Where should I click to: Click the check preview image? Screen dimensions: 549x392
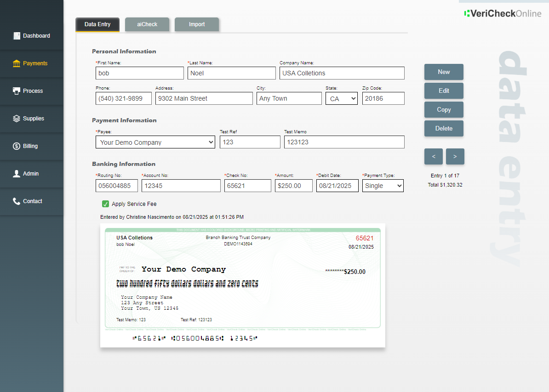pos(242,285)
